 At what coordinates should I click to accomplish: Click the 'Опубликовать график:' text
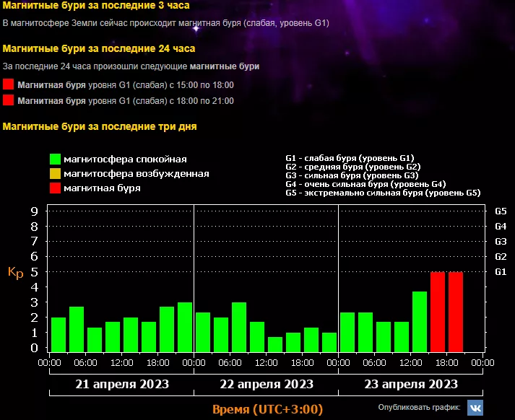pyautogui.click(x=419, y=408)
